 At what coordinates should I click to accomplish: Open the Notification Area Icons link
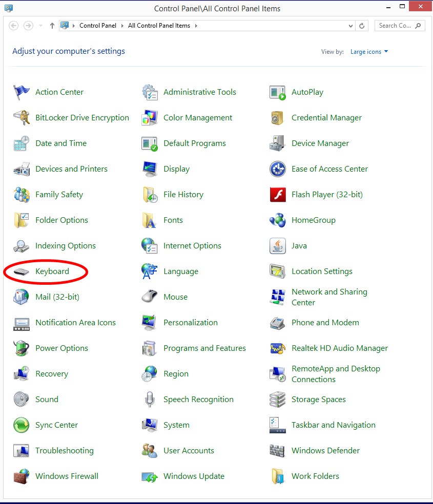click(x=75, y=323)
